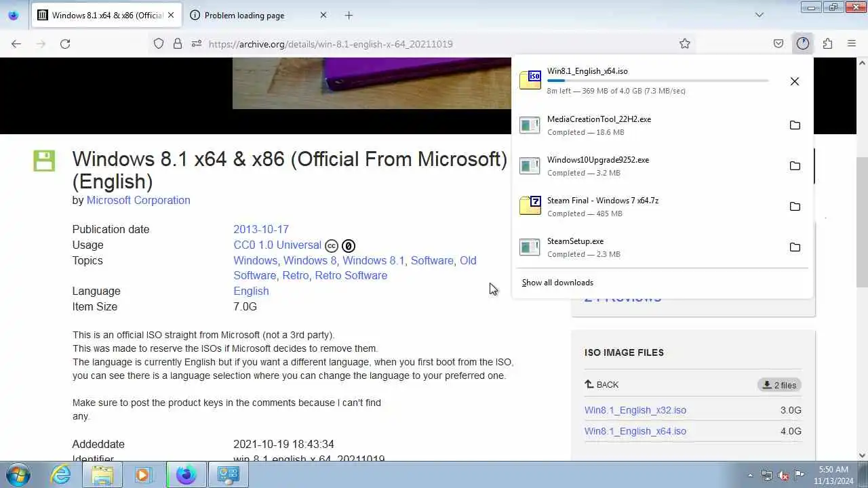Click the page vertical scrollbar thumb

[862, 222]
